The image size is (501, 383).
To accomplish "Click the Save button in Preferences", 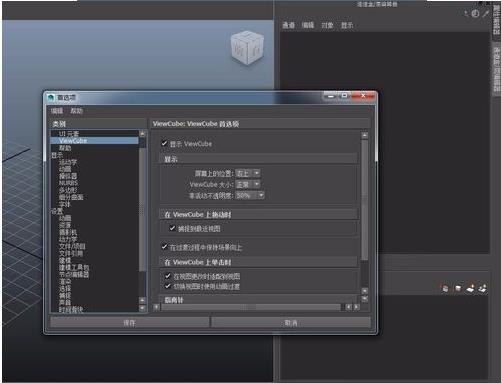I will pos(129,323).
